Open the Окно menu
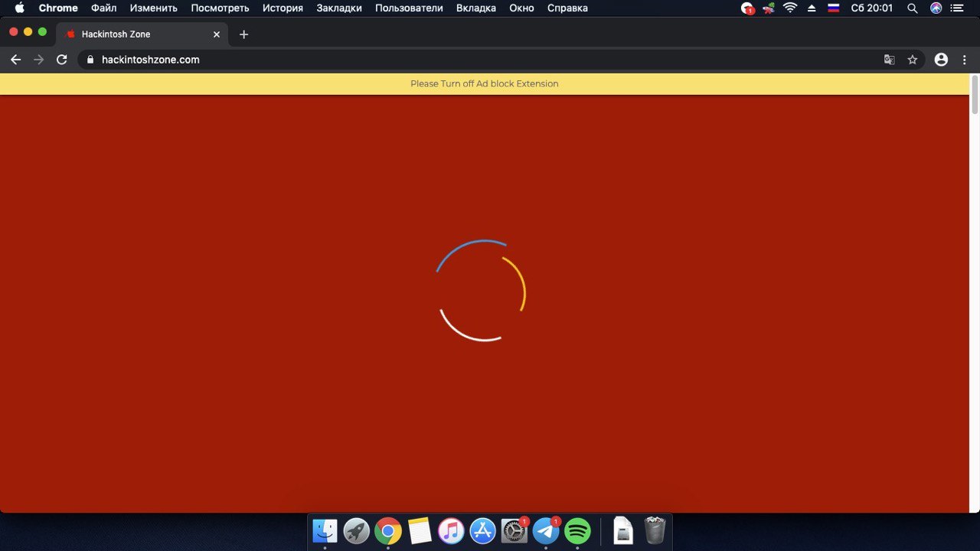Image resolution: width=980 pixels, height=551 pixels. [521, 8]
